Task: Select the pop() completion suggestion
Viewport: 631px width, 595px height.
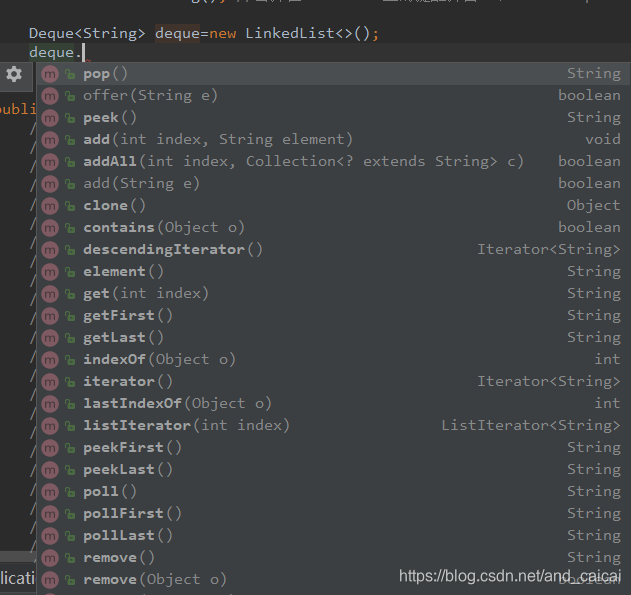Action: pyautogui.click(x=333, y=74)
